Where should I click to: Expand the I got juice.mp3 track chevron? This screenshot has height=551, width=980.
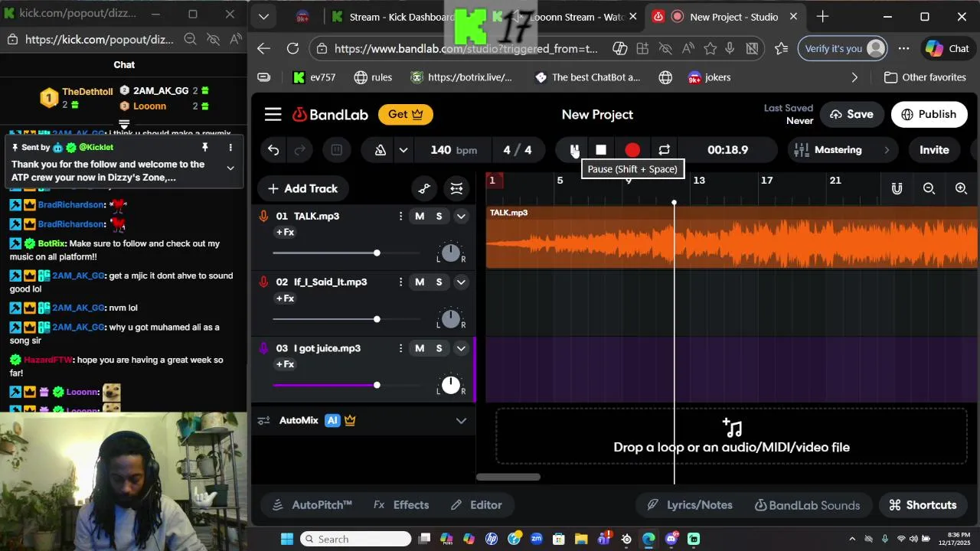tap(461, 348)
